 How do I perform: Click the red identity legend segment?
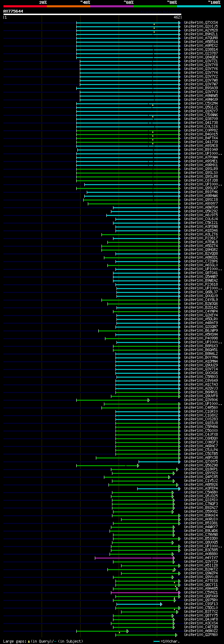pos(25,6)
